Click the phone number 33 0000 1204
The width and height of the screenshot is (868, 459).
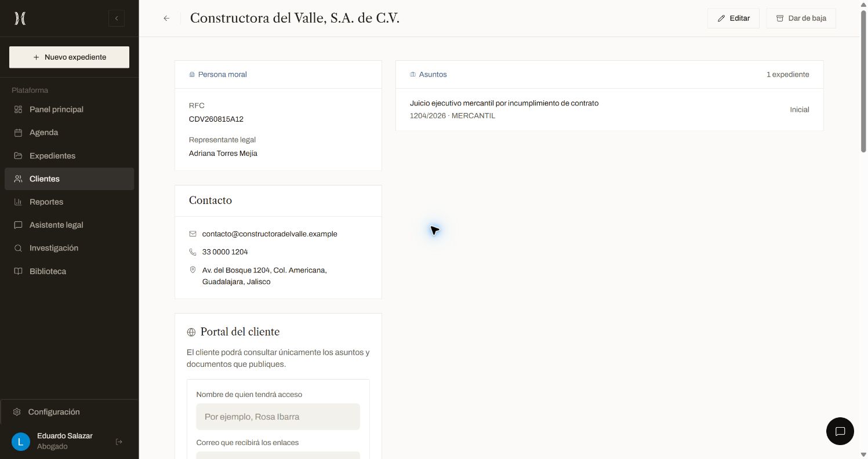coord(225,252)
